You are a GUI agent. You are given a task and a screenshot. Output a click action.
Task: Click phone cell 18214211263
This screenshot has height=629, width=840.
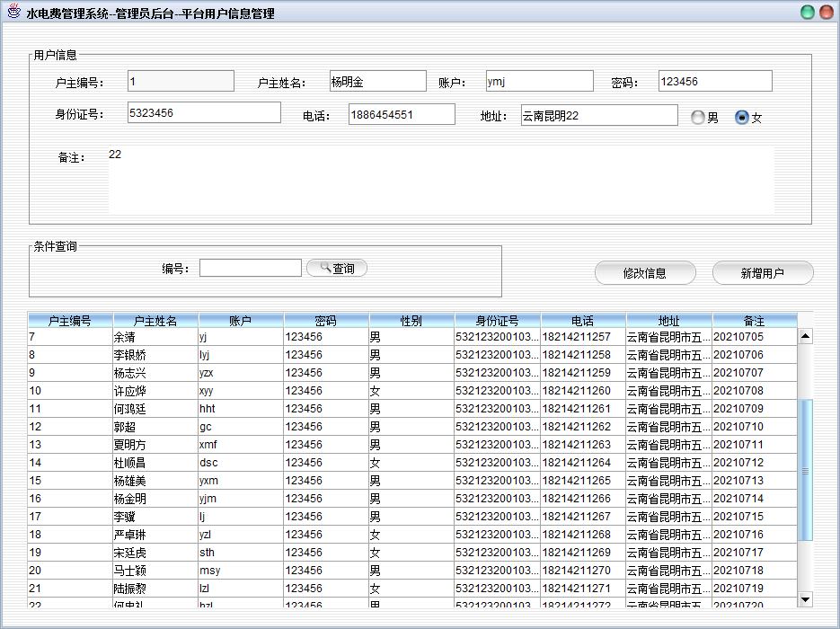pos(583,445)
